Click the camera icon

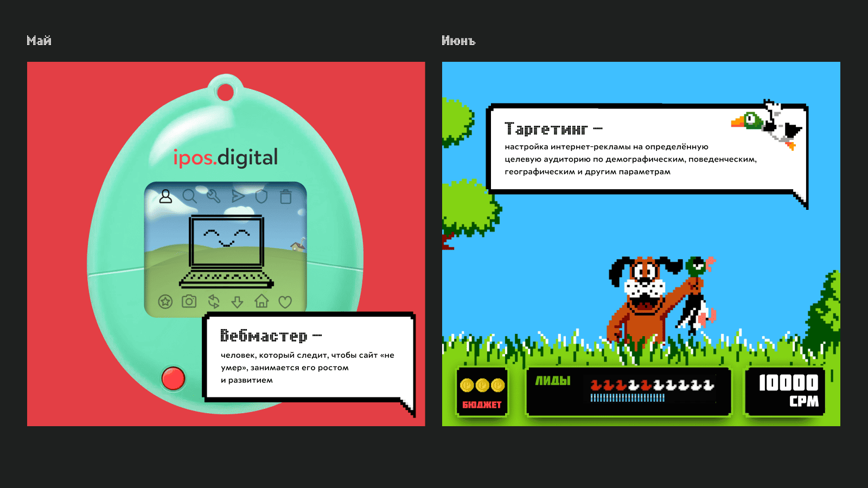189,301
